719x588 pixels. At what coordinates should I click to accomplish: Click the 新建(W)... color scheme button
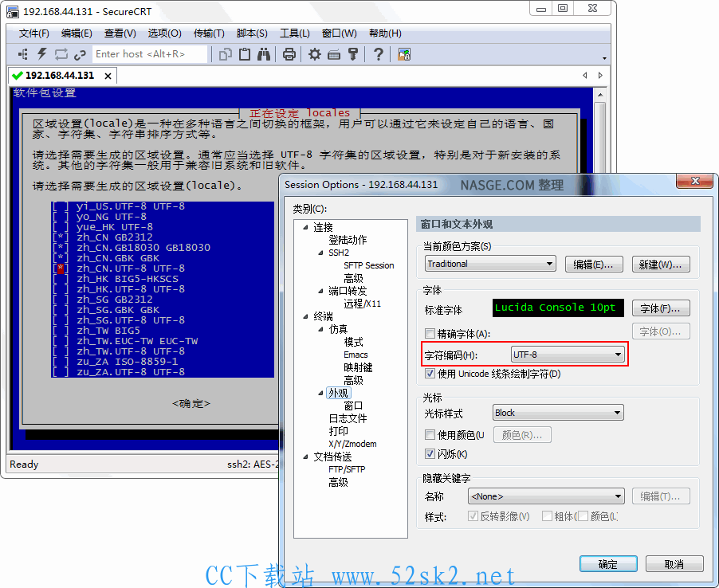661,264
